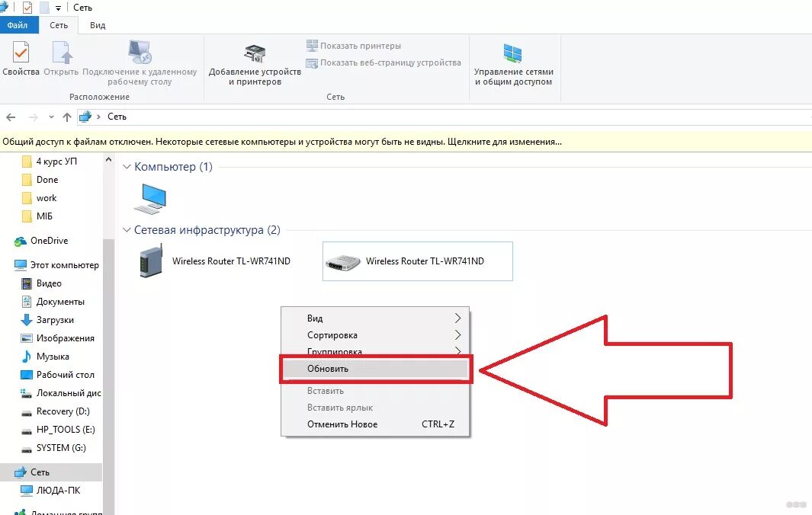Open the HP_TOOLS (E:) drive
Image resolution: width=812 pixels, height=515 pixels.
click(x=59, y=430)
